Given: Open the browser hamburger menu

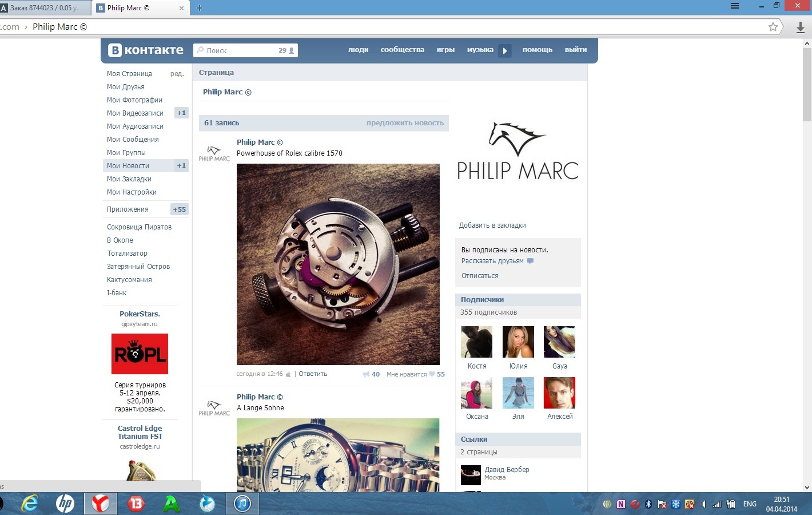Looking at the screenshot, I should click(x=735, y=6).
